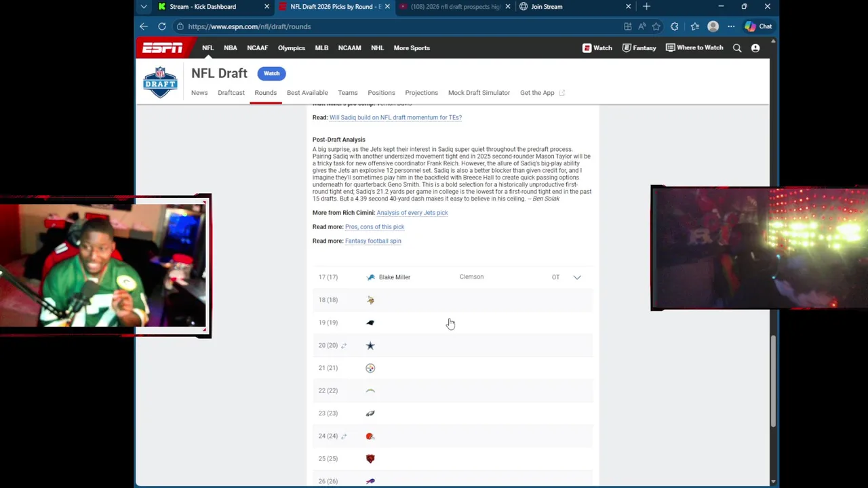This screenshot has height=488, width=868.
Task: Open the Best Available tab
Action: coord(307,93)
